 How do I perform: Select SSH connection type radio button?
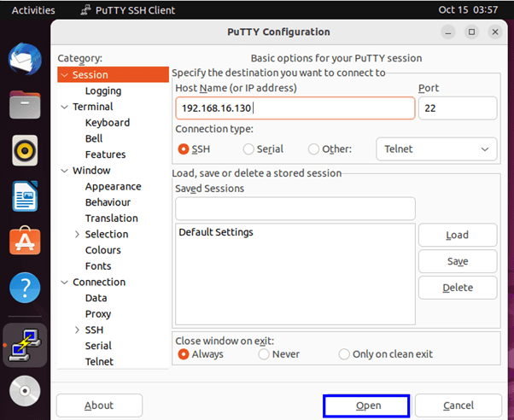click(184, 149)
